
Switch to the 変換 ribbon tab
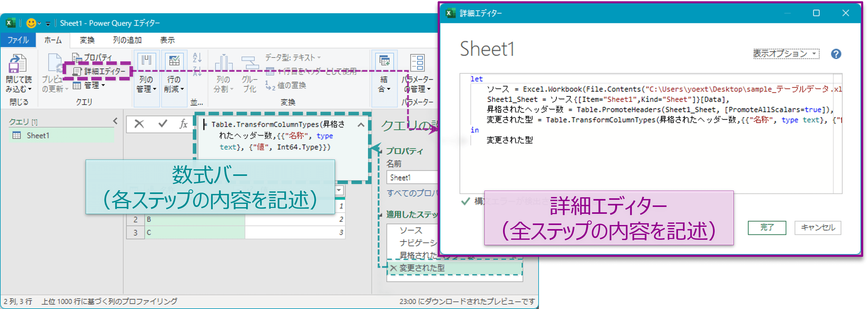87,40
